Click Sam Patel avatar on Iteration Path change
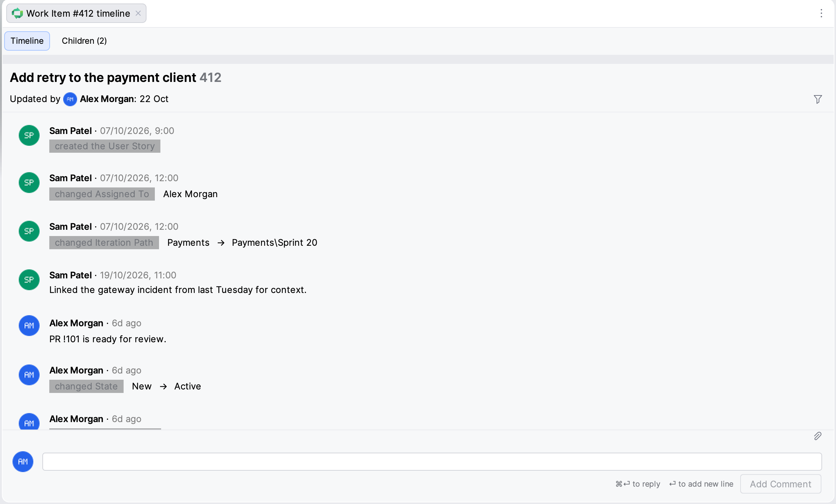 tap(29, 231)
